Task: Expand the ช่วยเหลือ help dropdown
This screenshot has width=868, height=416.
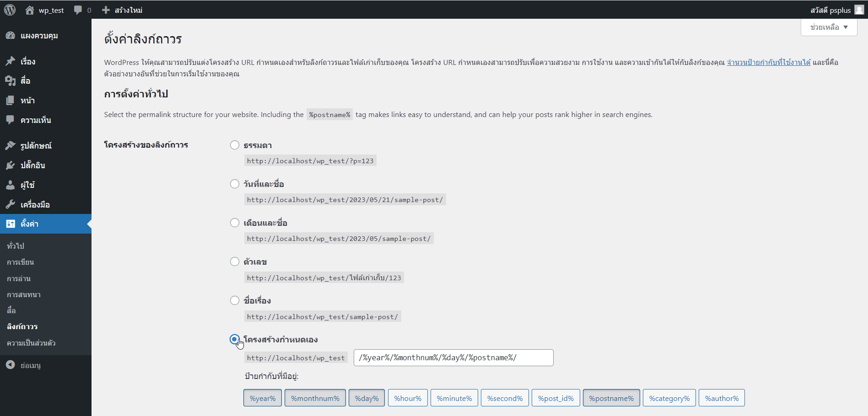Action: [829, 27]
